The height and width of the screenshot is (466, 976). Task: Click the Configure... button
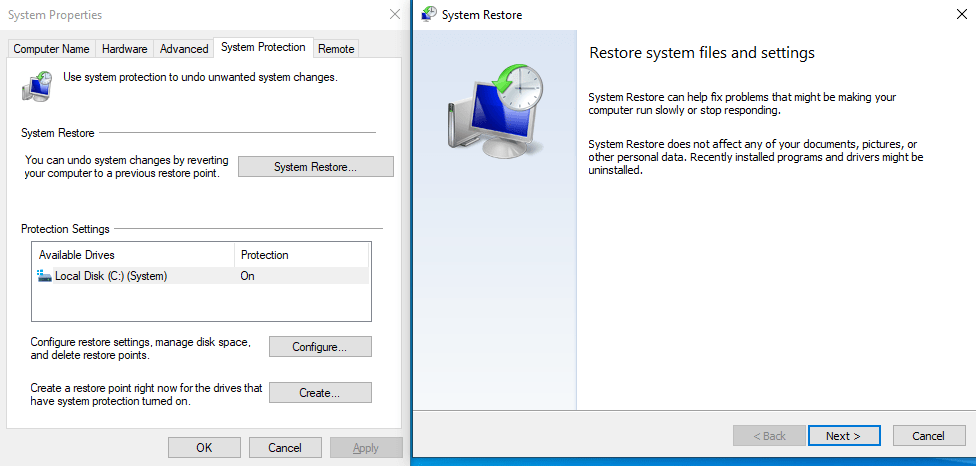coord(320,347)
